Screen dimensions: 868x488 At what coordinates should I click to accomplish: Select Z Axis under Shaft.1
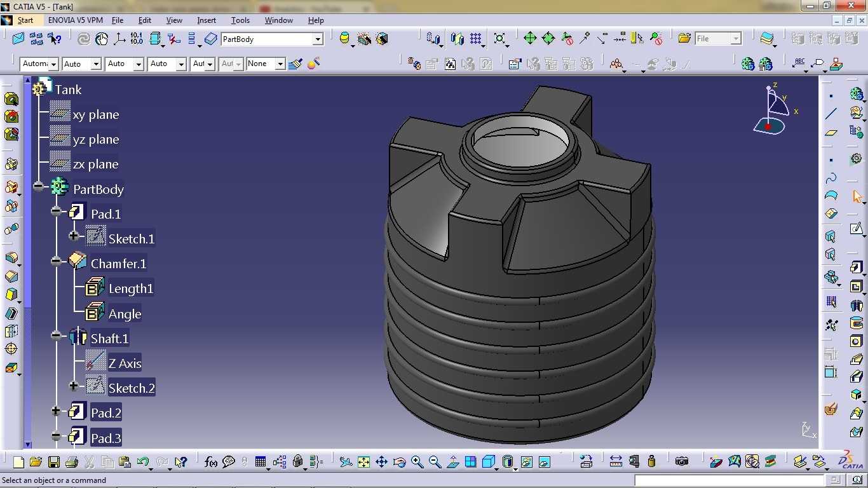125,364
